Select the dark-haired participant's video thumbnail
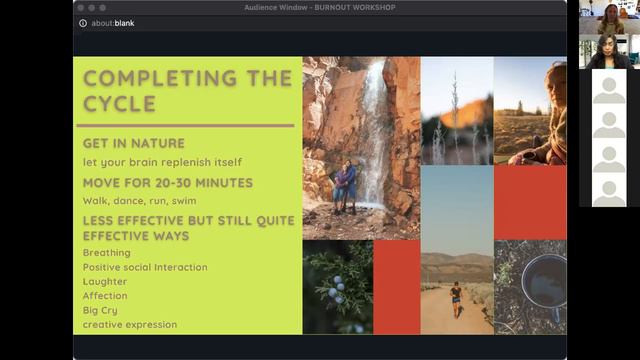This screenshot has width=640, height=360. pyautogui.click(x=609, y=51)
